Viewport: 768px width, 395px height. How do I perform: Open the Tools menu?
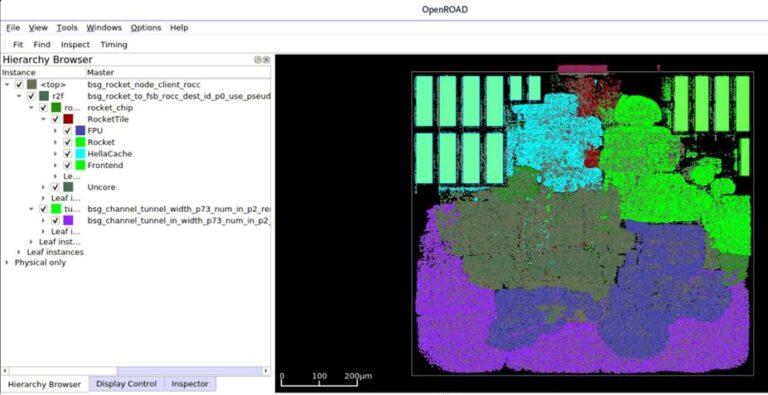[67, 27]
